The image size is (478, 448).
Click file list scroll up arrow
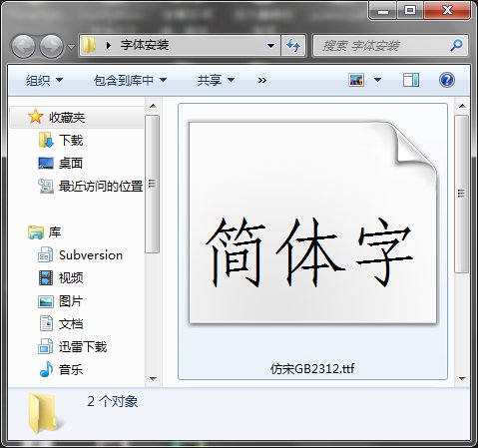pos(462,106)
